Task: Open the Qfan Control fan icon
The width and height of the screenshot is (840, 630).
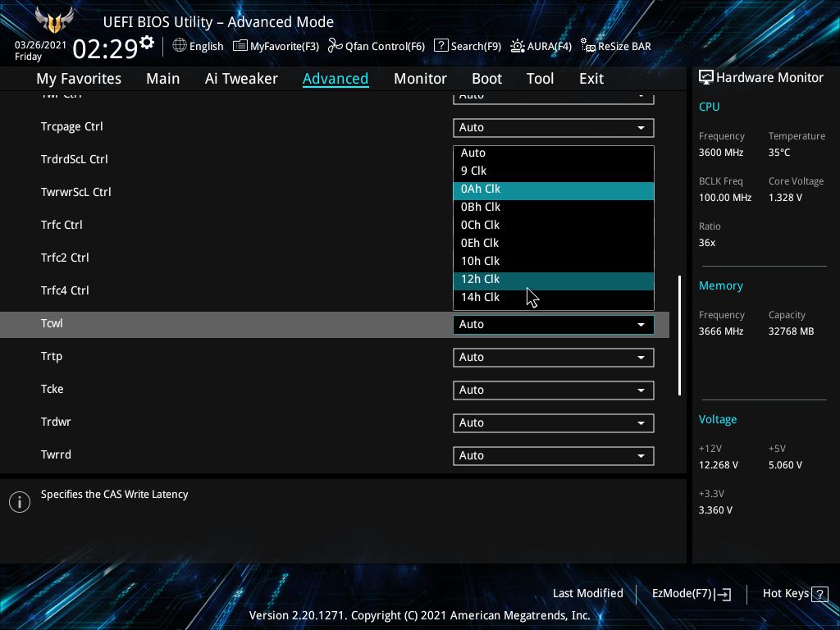Action: pos(336,46)
